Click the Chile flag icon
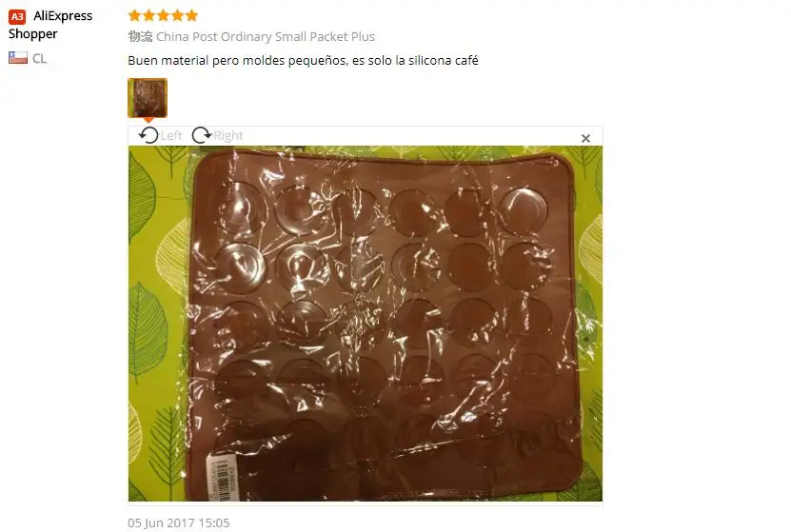Image resolution: width=791 pixels, height=532 pixels. pyautogui.click(x=18, y=57)
